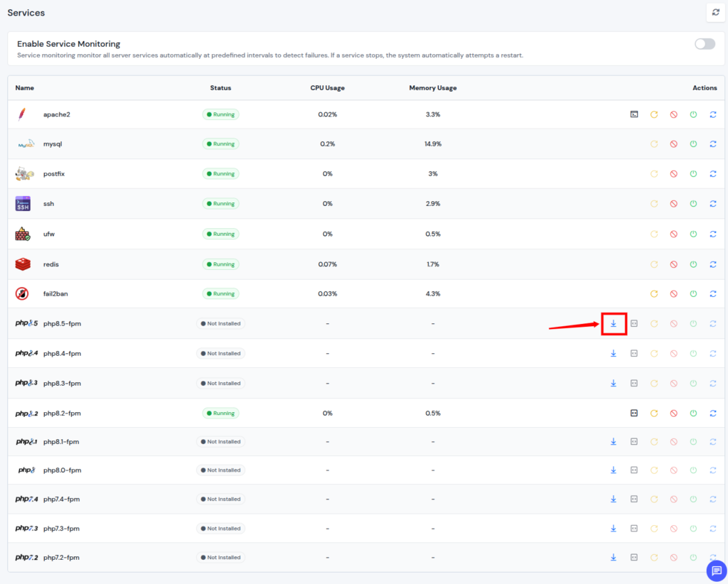Install the php8.5-fpm service

(x=614, y=323)
